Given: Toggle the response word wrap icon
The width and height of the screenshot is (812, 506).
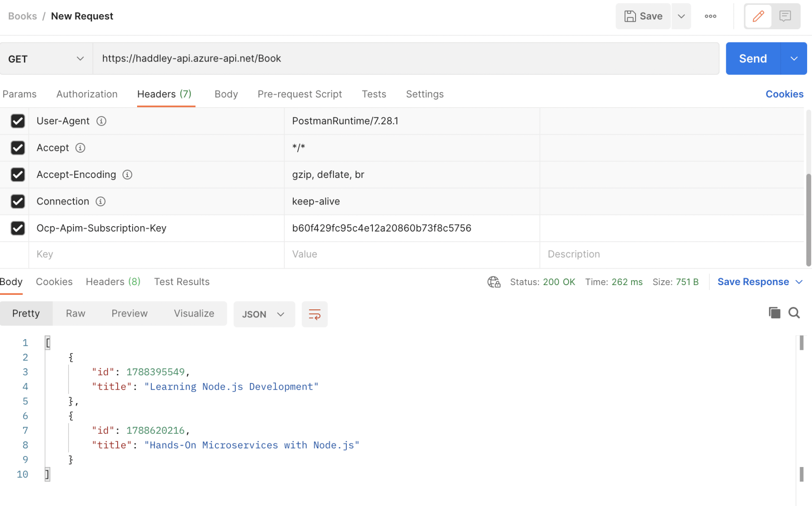Looking at the screenshot, I should pos(314,314).
